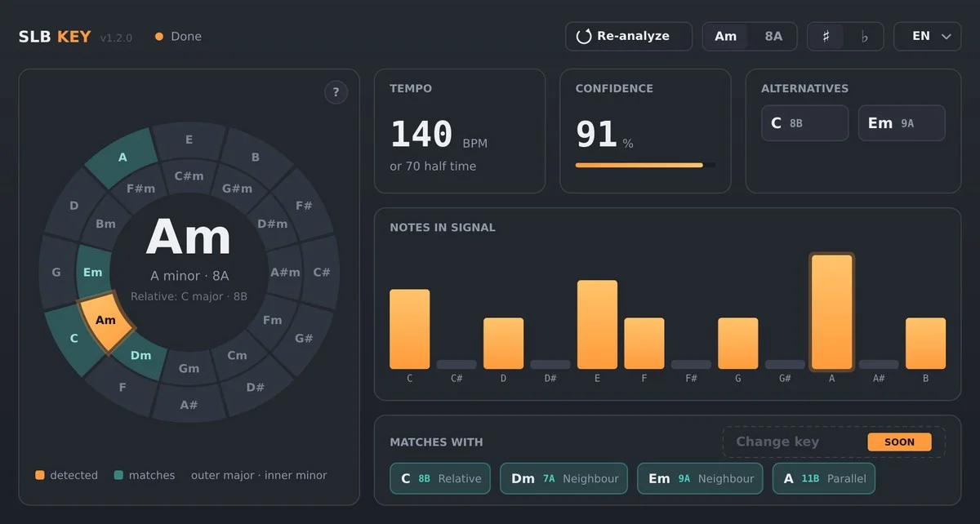
Task: Click the F note bar
Action: click(644, 344)
